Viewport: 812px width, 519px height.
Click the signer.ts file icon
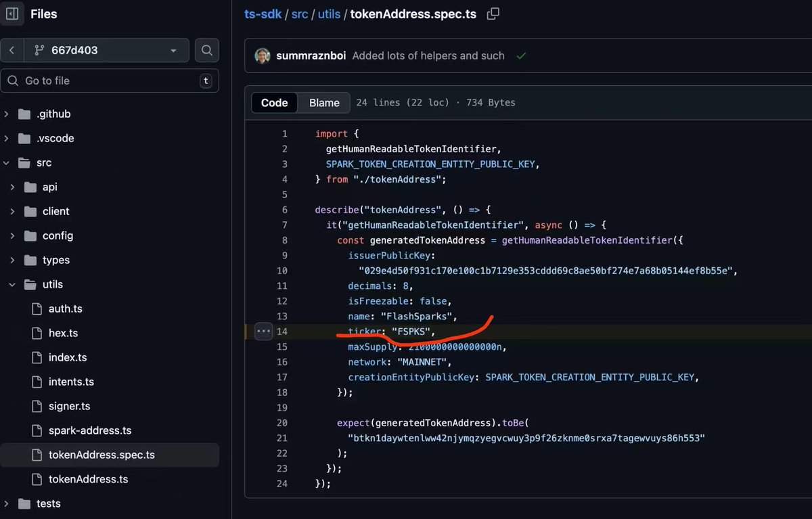coord(37,407)
